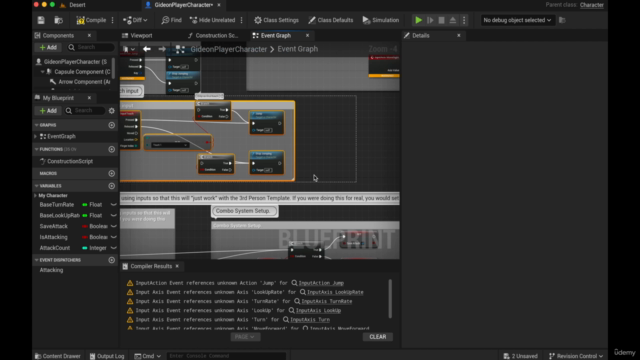
Task: Open My Blueprint view options gear
Action: (111, 111)
